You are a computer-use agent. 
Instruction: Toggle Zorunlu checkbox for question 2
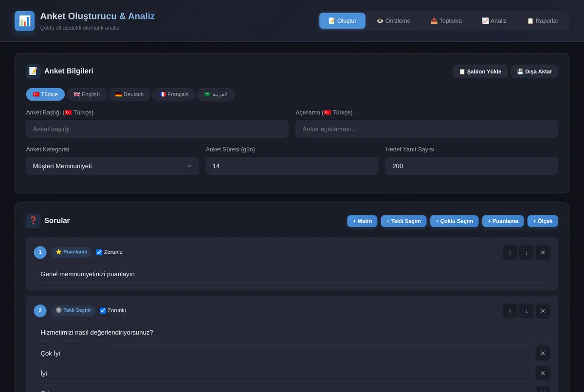(103, 311)
